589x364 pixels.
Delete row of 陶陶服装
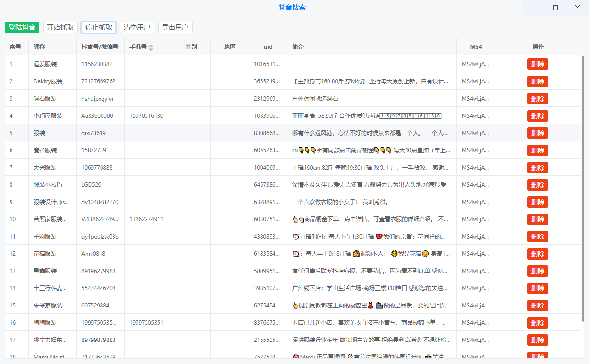[538, 323]
